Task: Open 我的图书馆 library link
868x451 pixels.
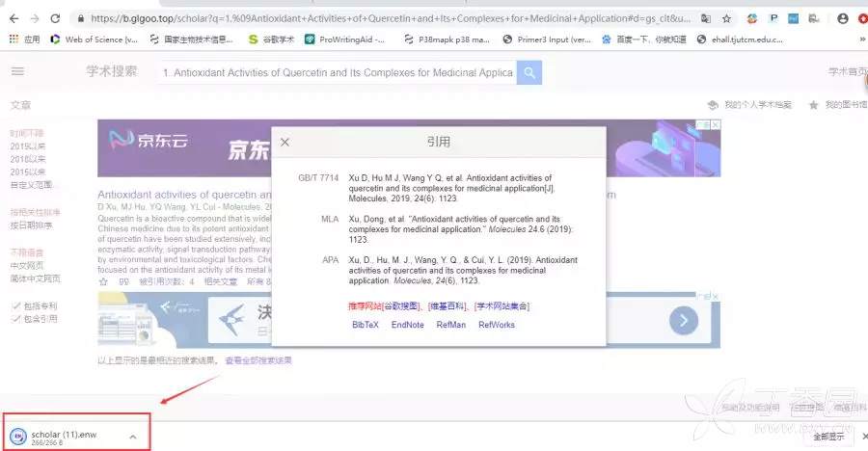Action: pos(838,105)
